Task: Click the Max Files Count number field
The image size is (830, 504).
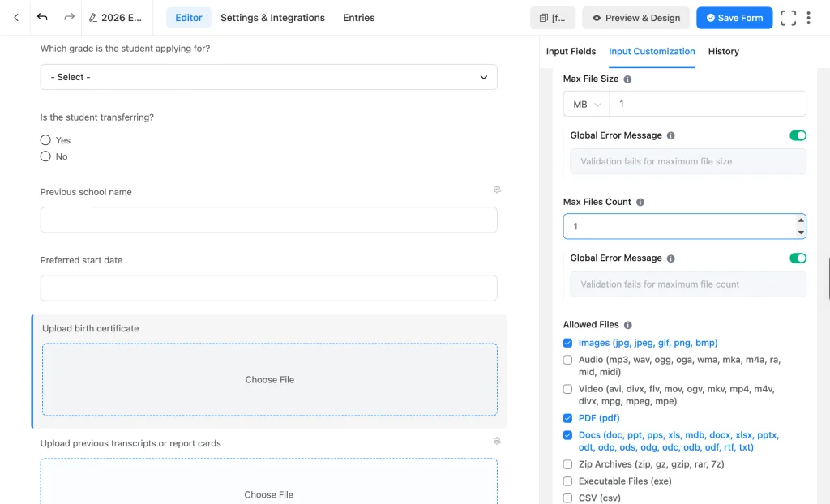Action: 684,227
